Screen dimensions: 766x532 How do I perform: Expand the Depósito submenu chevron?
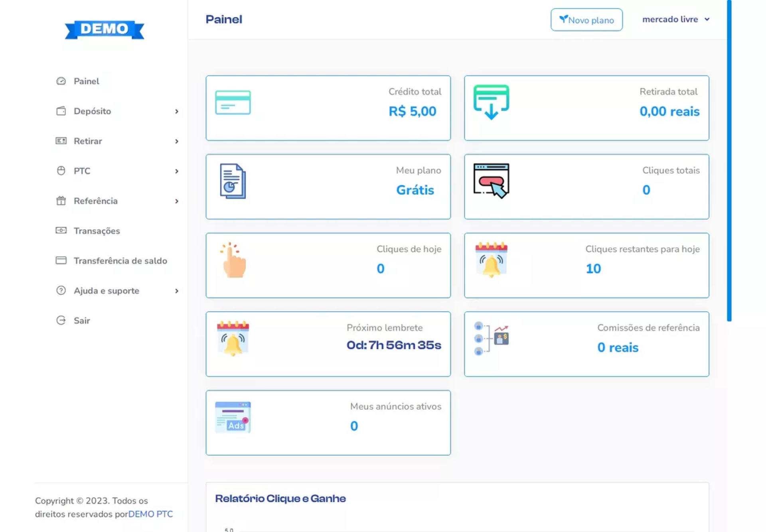(x=176, y=111)
